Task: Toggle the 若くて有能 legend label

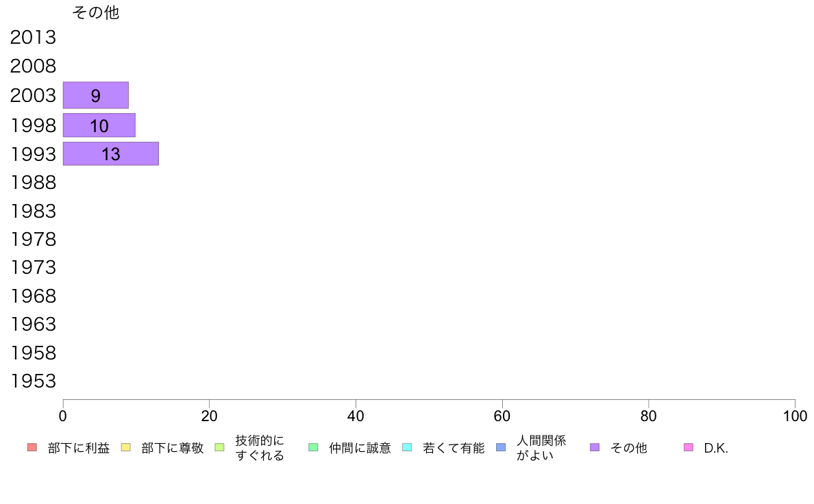Action: coord(454,448)
